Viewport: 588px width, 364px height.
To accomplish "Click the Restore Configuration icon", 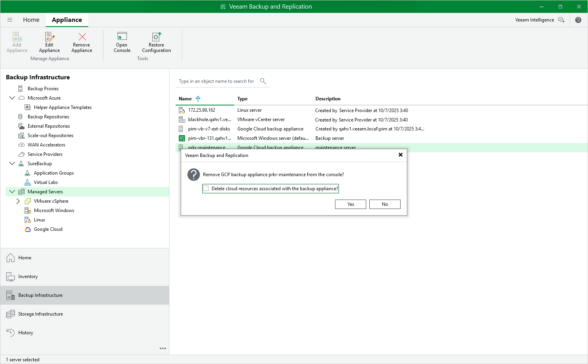I will pos(157,37).
